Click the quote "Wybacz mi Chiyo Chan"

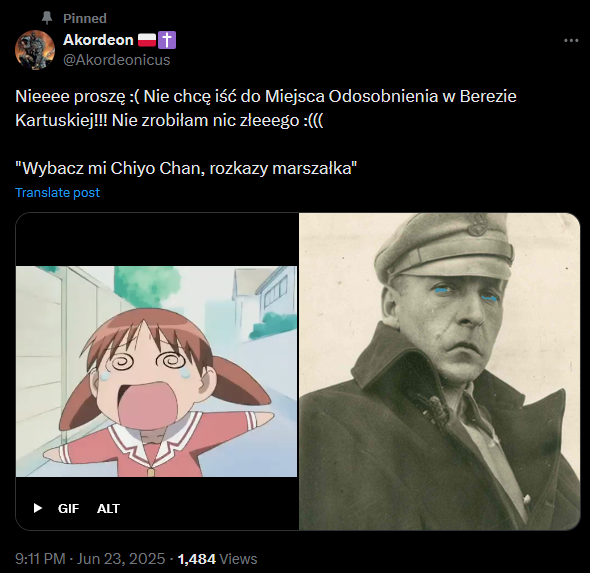[x=186, y=168]
